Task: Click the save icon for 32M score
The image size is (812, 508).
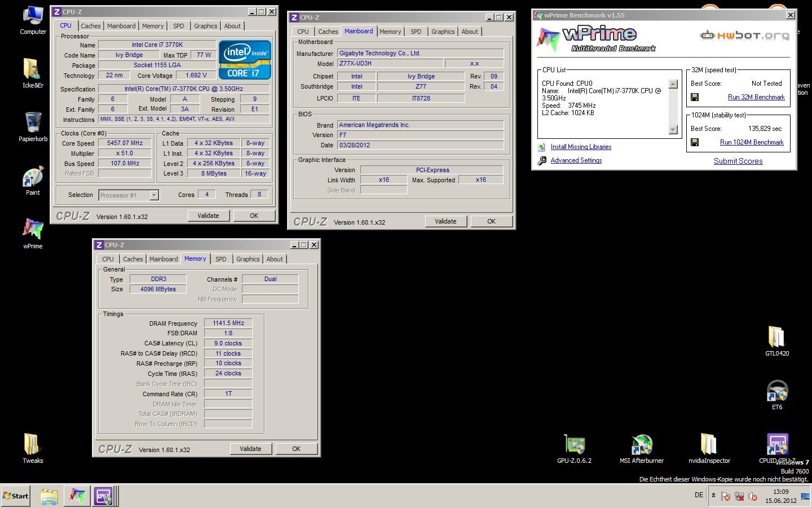Action: (695, 97)
